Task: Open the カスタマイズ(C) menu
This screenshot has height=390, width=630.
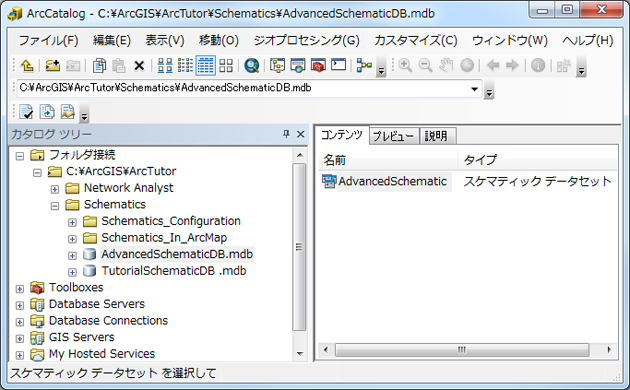Action: pyautogui.click(x=416, y=40)
